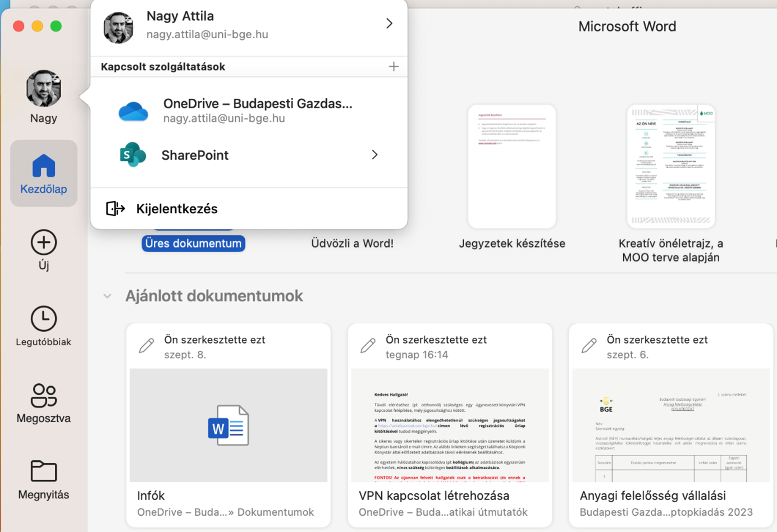Go to Kezdőlap home icon
This screenshot has width=777, height=532.
pos(44,166)
